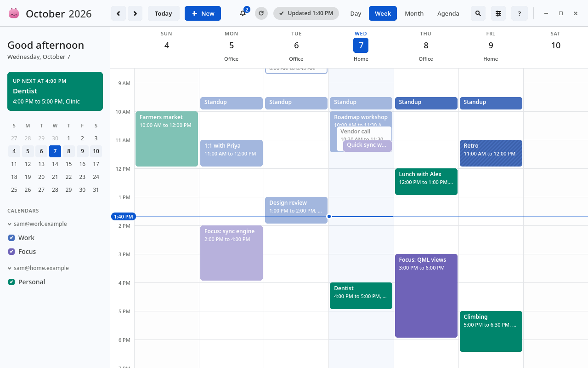Screen dimensions: 588x368
Task: Select 21 in the mini calendar
Action: 55,177
